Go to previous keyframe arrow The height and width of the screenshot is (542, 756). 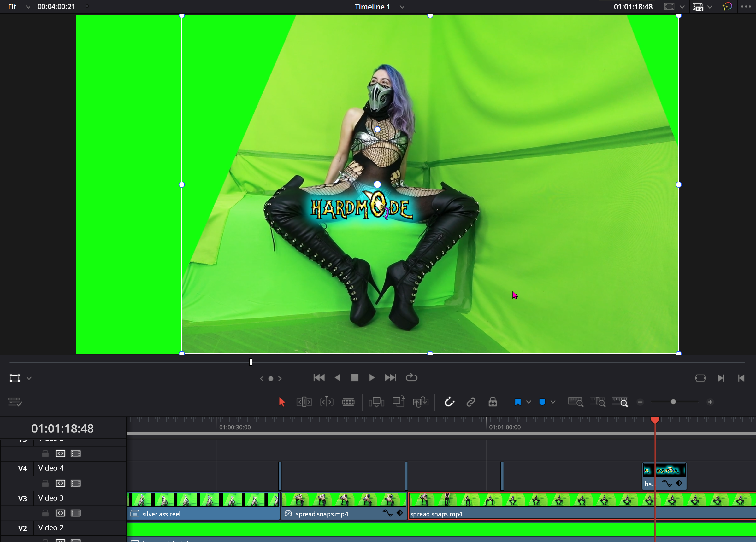tap(262, 378)
